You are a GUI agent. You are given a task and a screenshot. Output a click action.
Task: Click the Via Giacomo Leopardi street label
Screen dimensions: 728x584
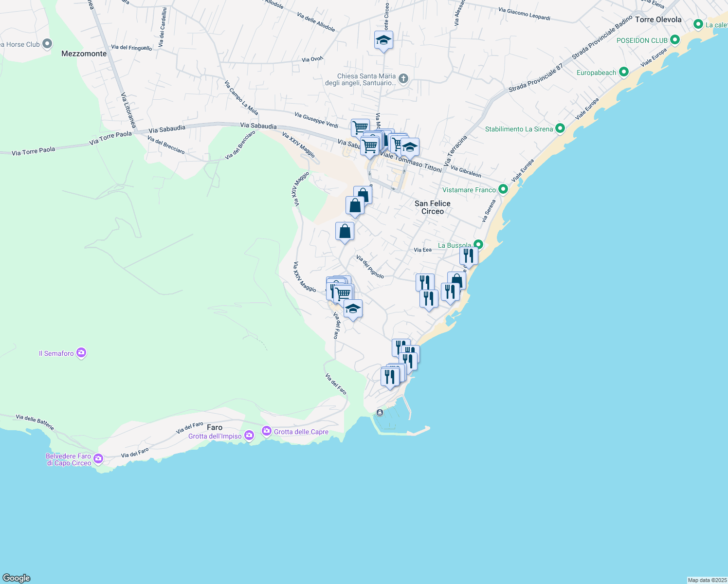(x=525, y=14)
